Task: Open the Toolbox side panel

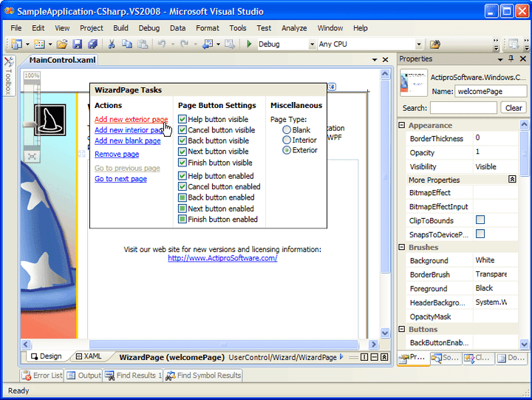Action: coord(8,77)
